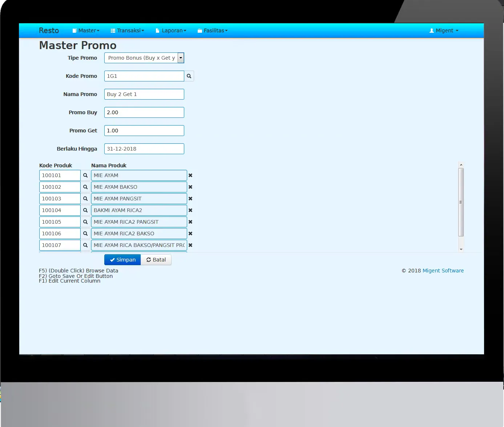Select the product code field 100102

60,187
